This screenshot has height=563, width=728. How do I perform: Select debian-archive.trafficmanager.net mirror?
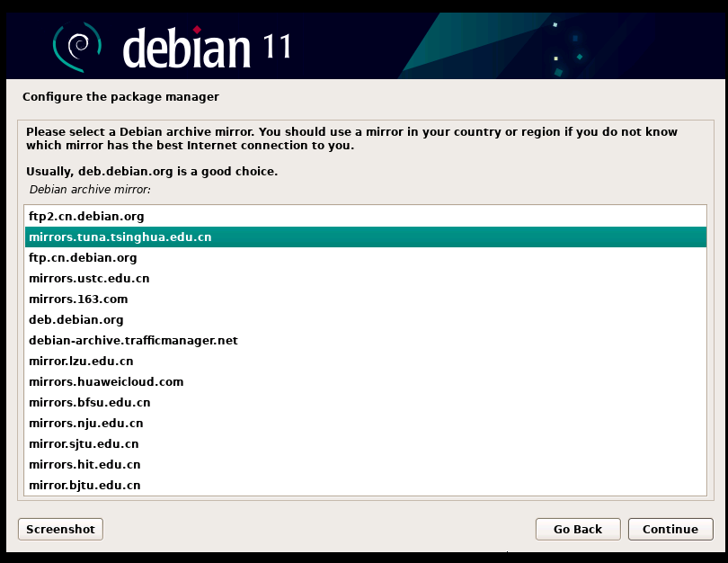pos(366,341)
